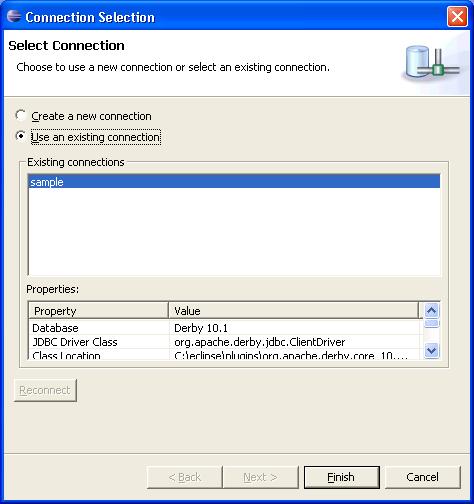Click the Property column header
Image resolution: width=474 pixels, height=504 pixels.
98,311
